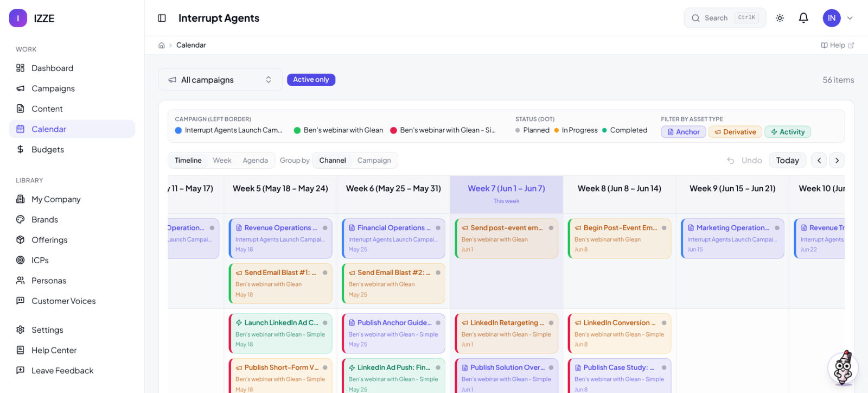Open Send post-event email card
The height and width of the screenshot is (393, 868).
507,238
